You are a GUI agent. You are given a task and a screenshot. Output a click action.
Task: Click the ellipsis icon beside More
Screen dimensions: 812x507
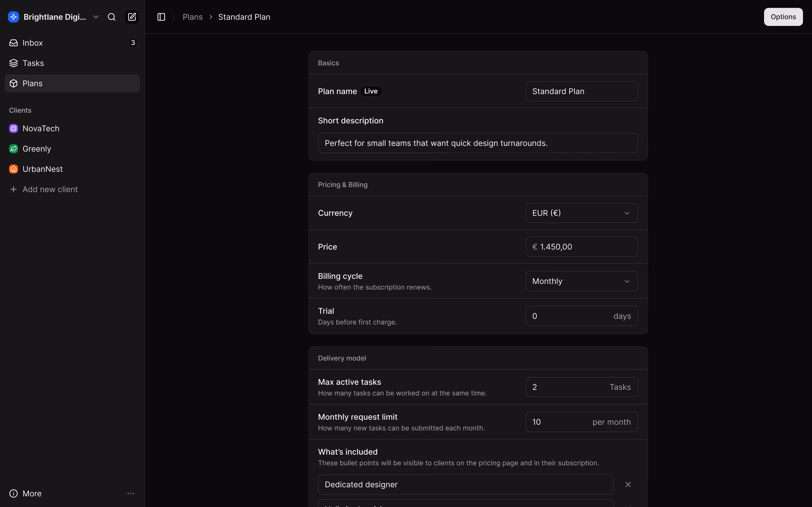point(131,493)
